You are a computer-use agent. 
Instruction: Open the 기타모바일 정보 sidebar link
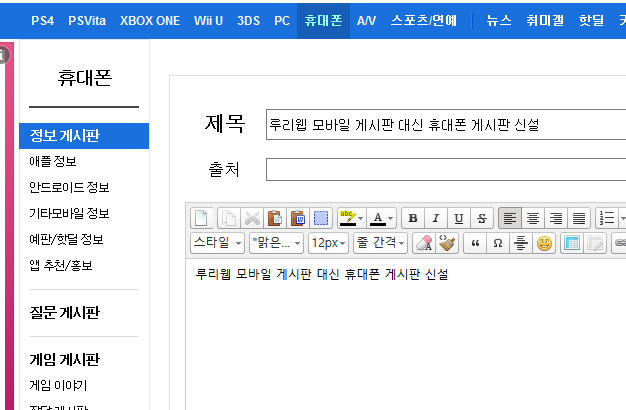(69, 214)
